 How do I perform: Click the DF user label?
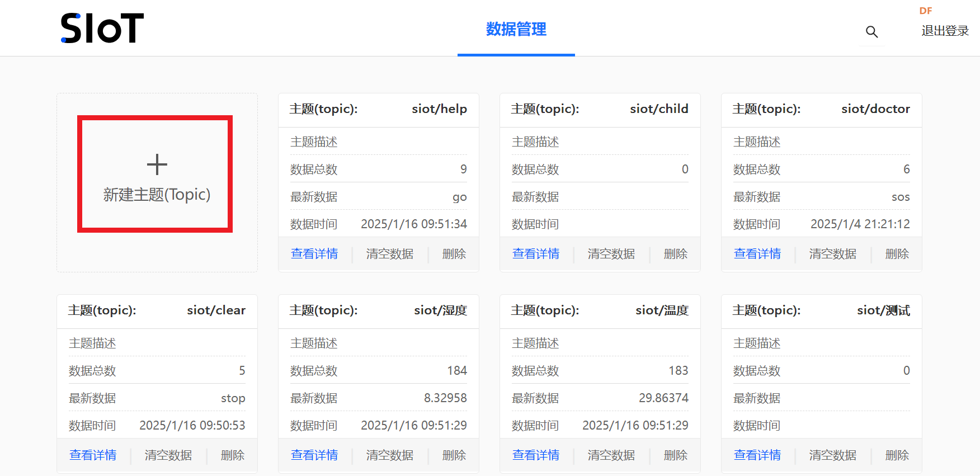[926, 11]
